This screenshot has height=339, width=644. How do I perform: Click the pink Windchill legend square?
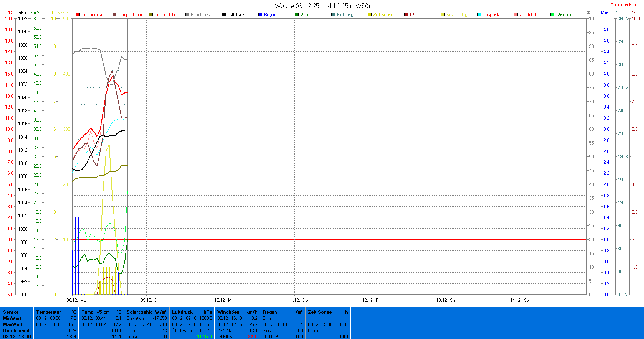tap(516, 15)
